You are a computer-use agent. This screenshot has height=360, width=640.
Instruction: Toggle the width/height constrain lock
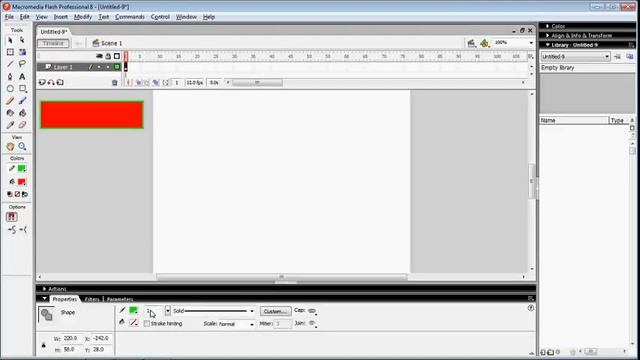click(44, 345)
